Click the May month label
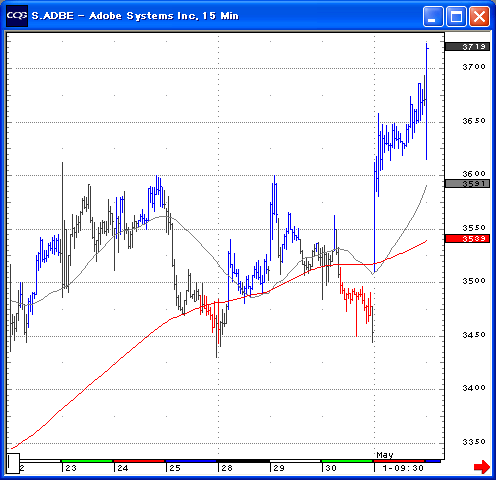The width and height of the screenshot is (496, 480). point(385,455)
